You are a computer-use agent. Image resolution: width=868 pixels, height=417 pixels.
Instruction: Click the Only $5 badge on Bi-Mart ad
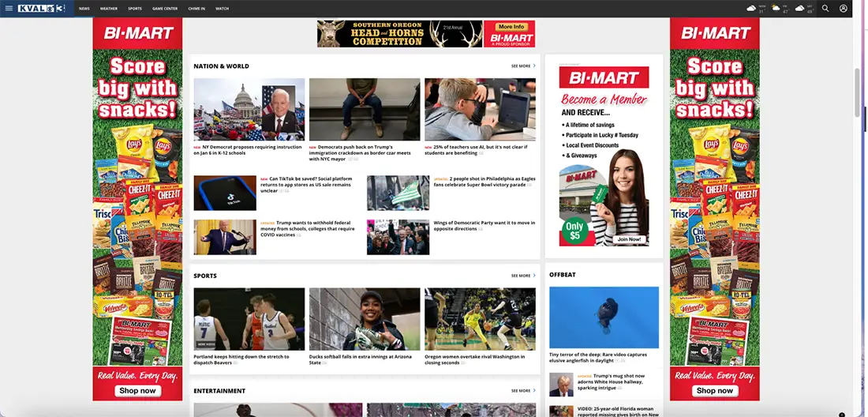[574, 231]
